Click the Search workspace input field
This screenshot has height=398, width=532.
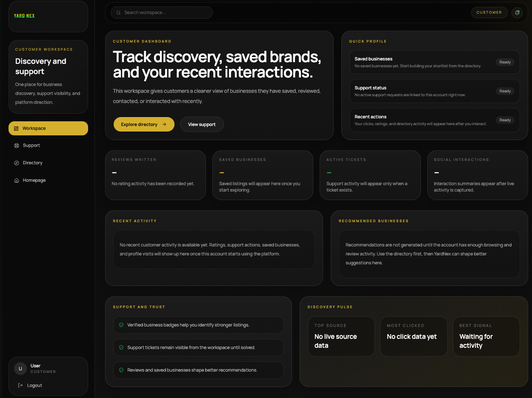(162, 12)
